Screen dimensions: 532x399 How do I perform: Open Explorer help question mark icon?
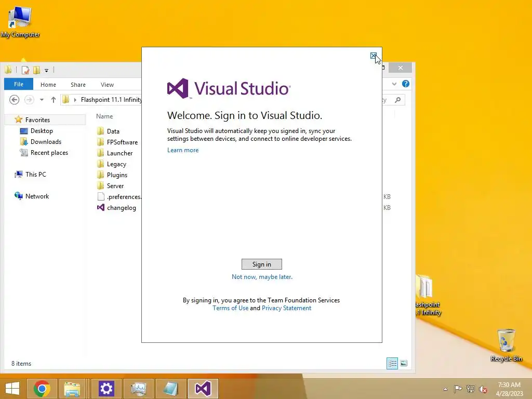[405, 84]
